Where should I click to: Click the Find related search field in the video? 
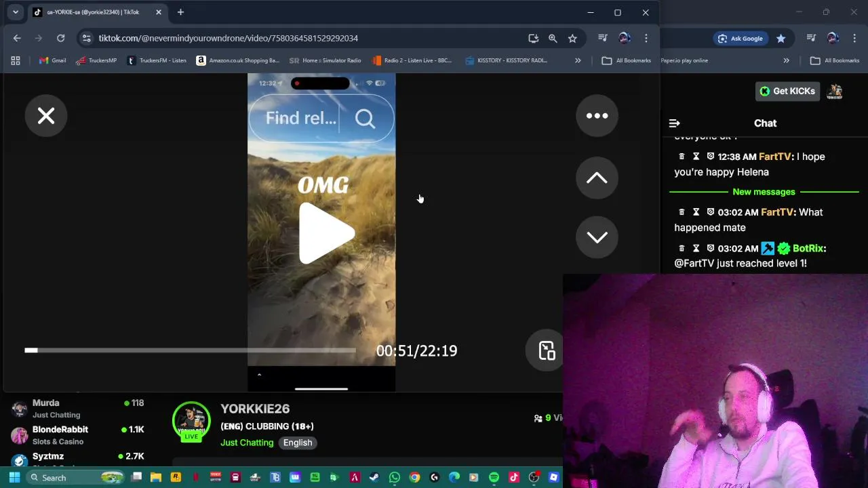point(321,118)
